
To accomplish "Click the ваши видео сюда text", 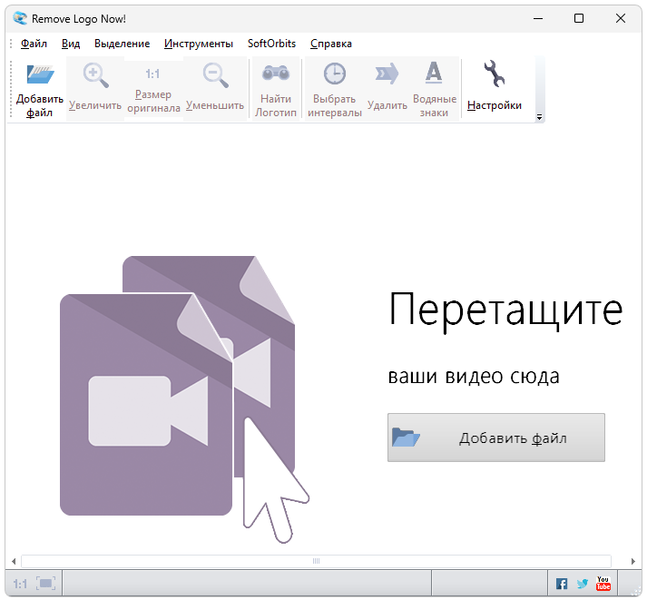I will point(474,376).
